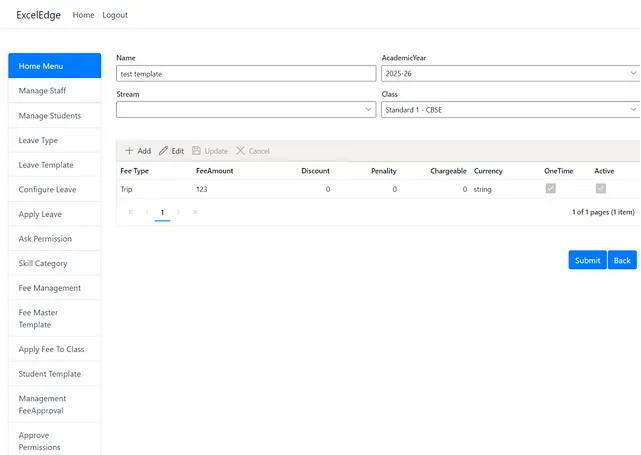Open Apply Fee To Class menu item
This screenshot has height=455, width=641.
pos(55,349)
